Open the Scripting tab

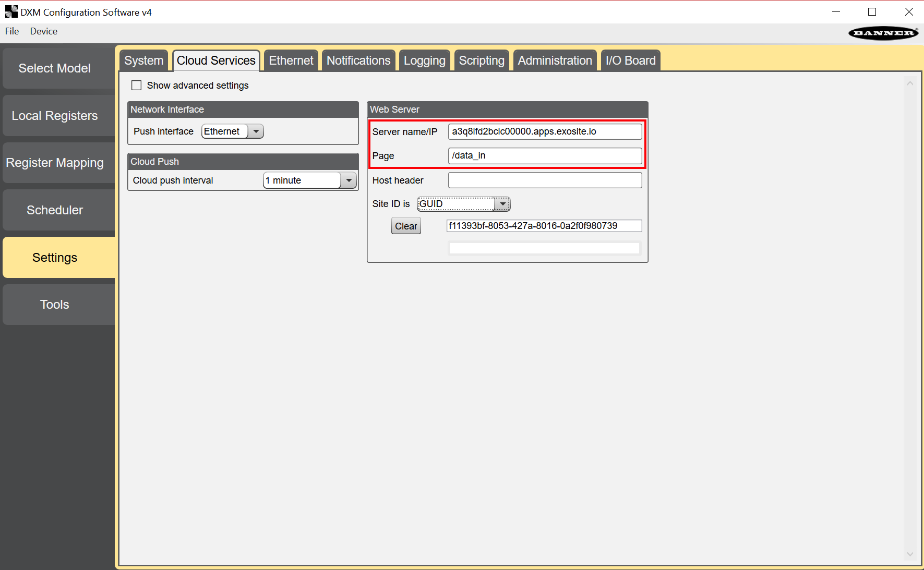click(482, 60)
